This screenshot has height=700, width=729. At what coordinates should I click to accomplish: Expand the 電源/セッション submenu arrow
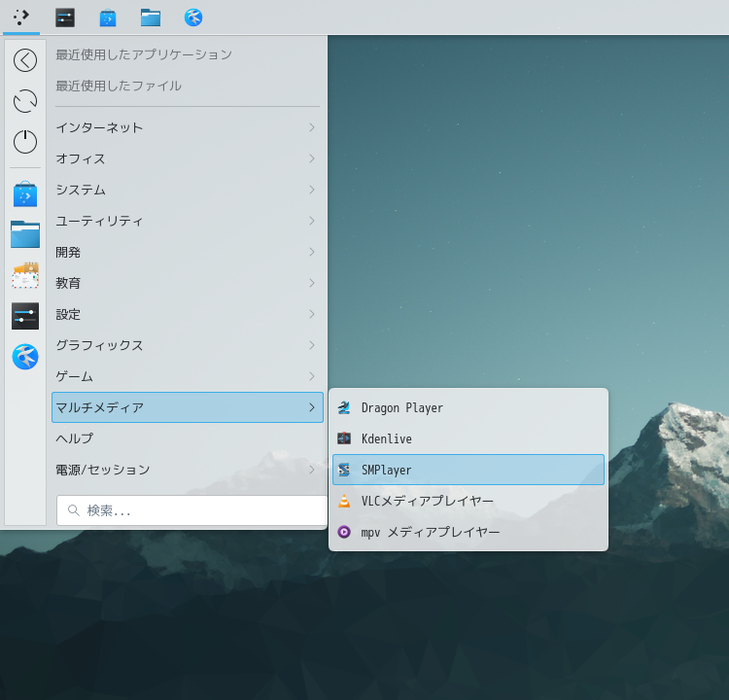[312, 470]
